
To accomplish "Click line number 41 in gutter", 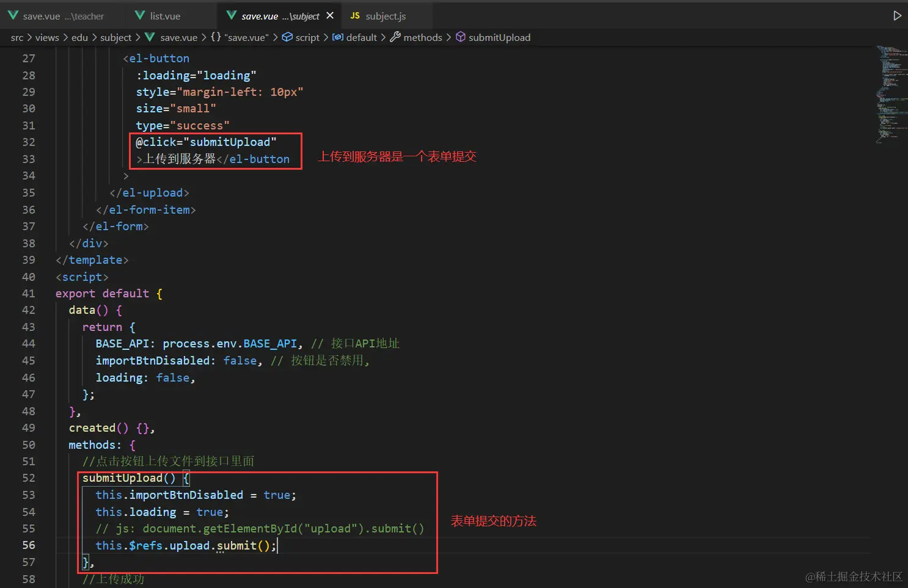I will pyautogui.click(x=29, y=294).
